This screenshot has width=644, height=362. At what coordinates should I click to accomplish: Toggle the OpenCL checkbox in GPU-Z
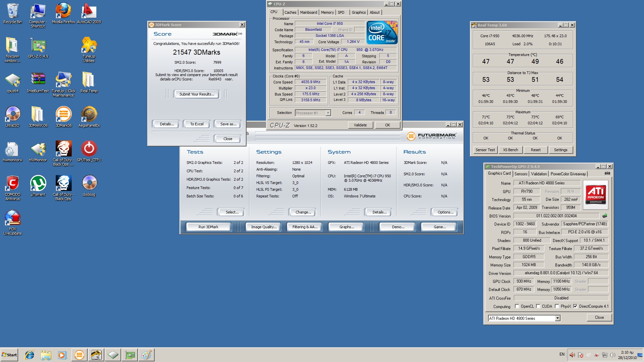click(x=517, y=306)
